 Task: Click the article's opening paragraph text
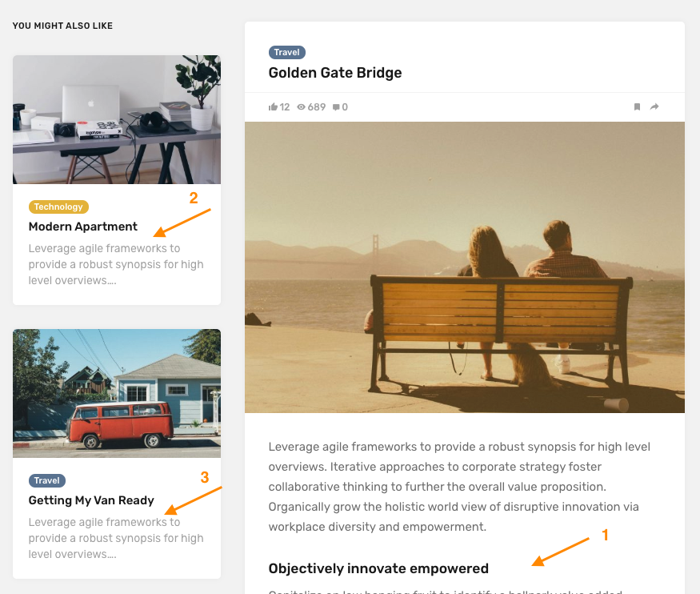453,487
